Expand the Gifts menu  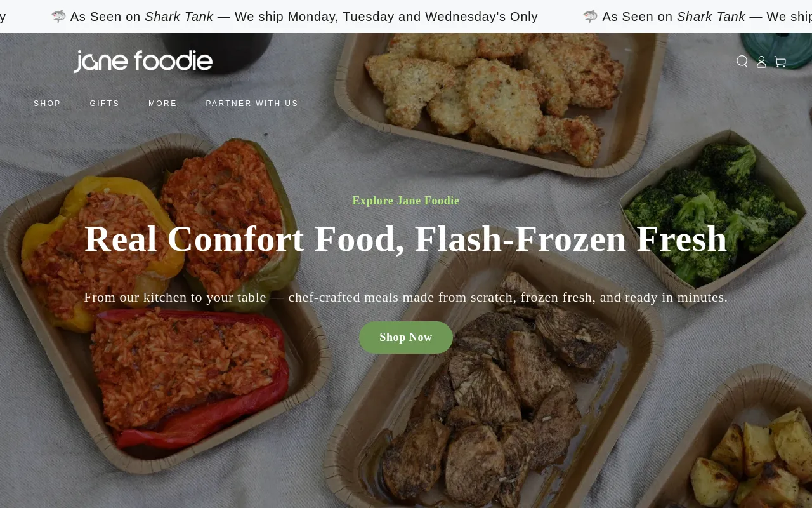tap(105, 104)
